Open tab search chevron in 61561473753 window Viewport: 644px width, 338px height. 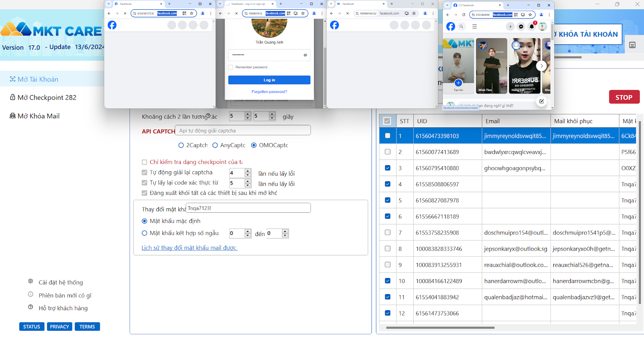coord(108,4)
